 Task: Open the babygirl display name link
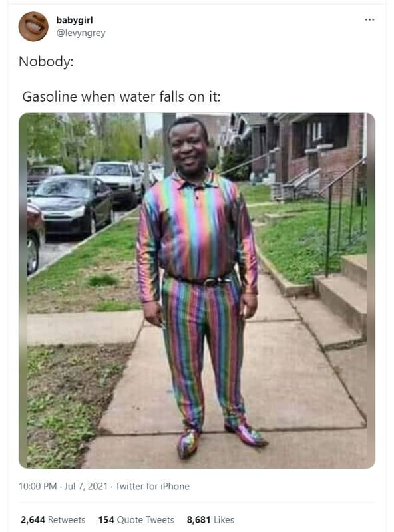(75, 20)
